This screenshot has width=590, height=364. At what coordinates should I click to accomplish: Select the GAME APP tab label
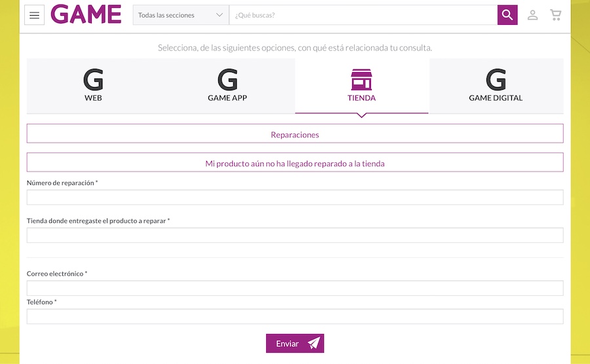(x=227, y=98)
